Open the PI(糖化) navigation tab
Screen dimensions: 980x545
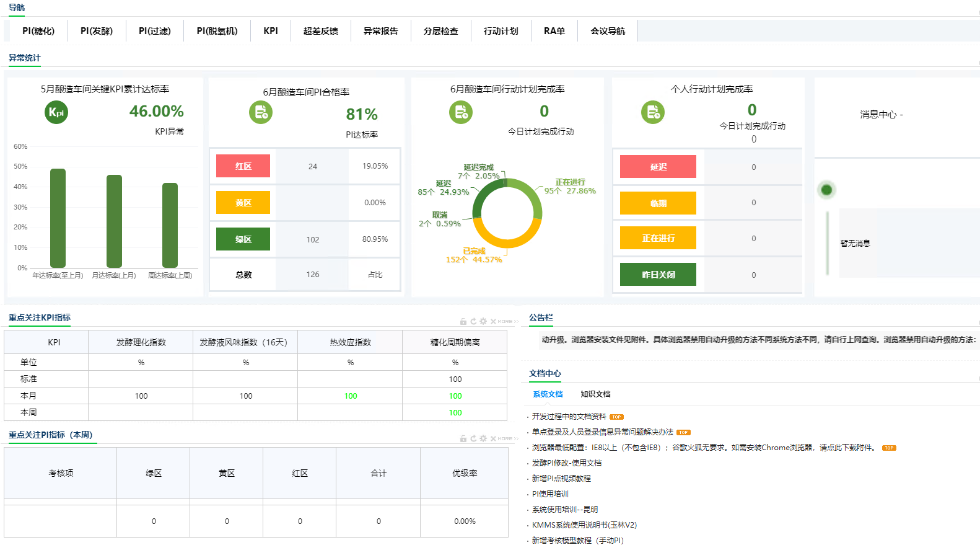point(38,31)
